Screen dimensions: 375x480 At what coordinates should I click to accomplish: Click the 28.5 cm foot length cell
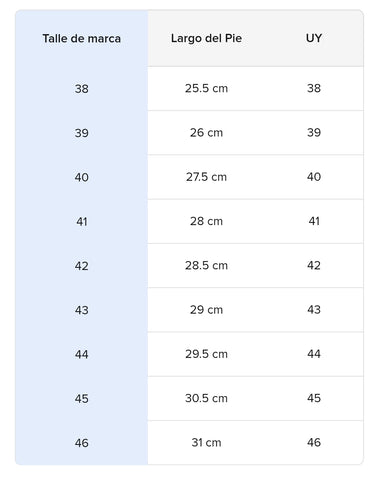click(x=206, y=266)
